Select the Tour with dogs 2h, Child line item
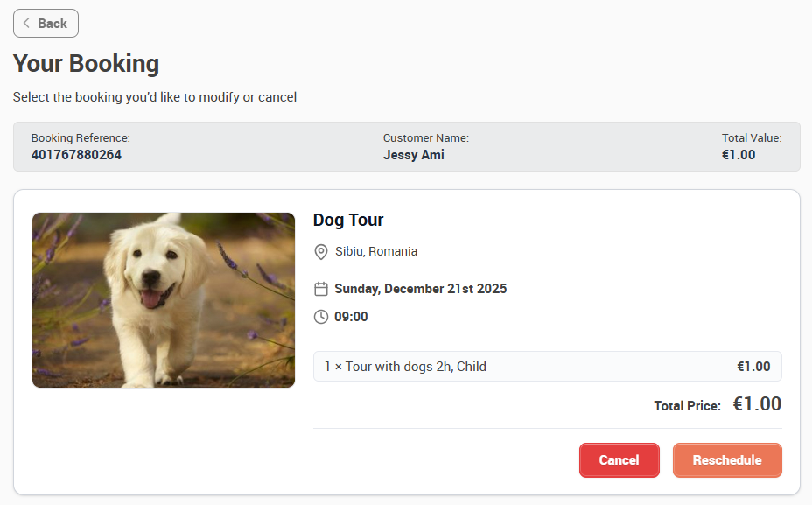The width and height of the screenshot is (812, 505). (548, 366)
